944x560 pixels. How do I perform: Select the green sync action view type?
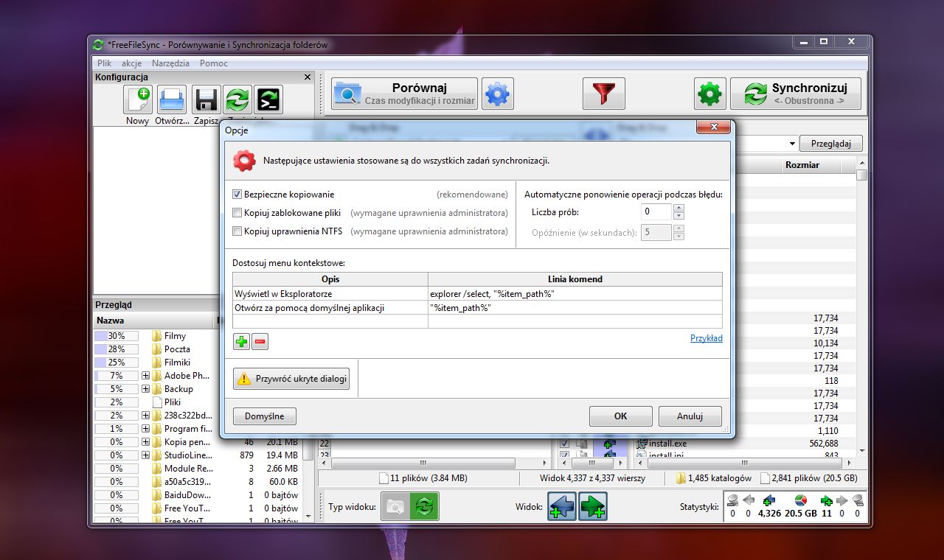[x=425, y=506]
